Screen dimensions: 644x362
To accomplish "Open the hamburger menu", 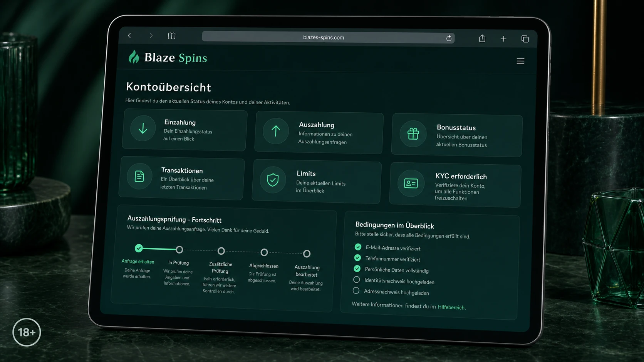I will coord(520,61).
